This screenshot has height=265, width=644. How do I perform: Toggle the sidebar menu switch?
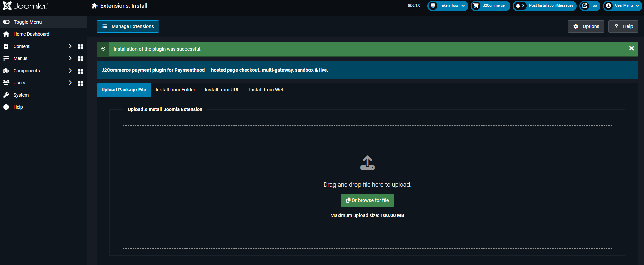[x=6, y=22]
